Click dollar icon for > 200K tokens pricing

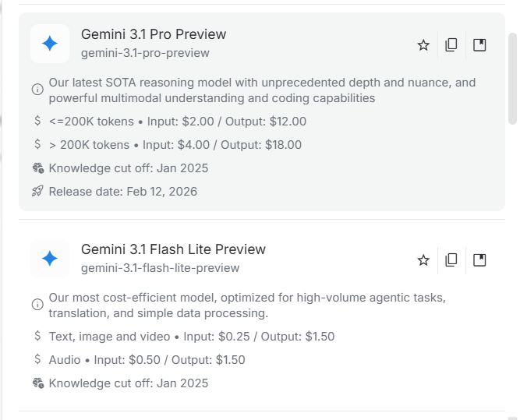pos(37,145)
